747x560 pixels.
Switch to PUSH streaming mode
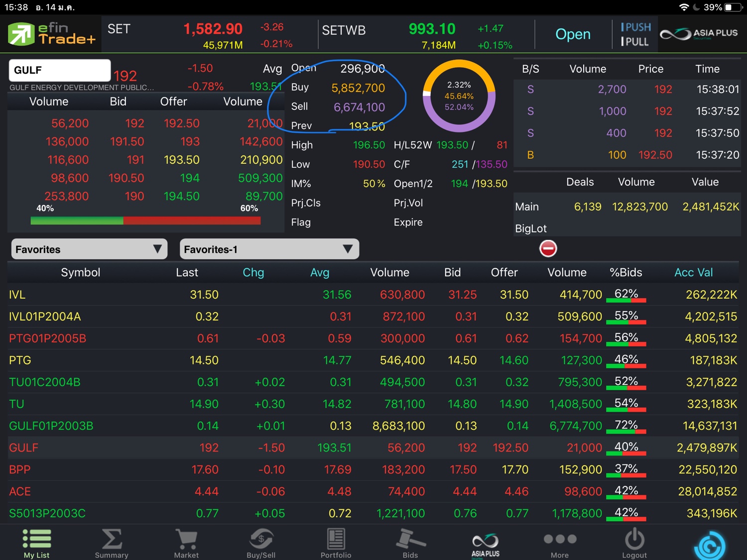pos(635,27)
